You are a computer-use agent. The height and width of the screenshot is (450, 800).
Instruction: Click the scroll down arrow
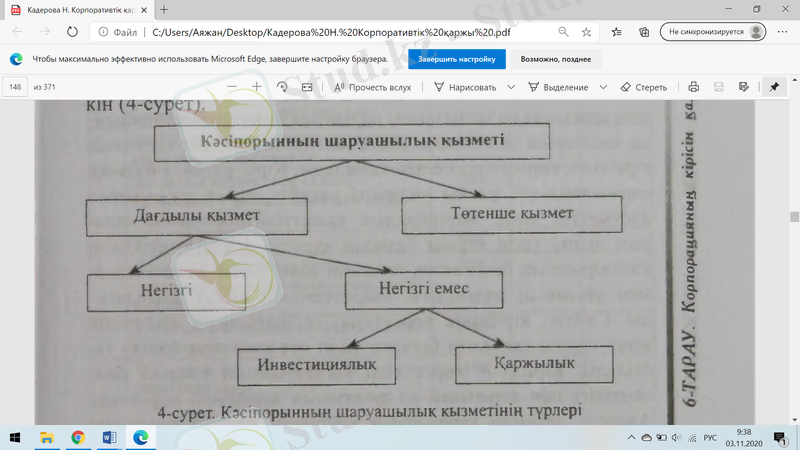pos(794,420)
